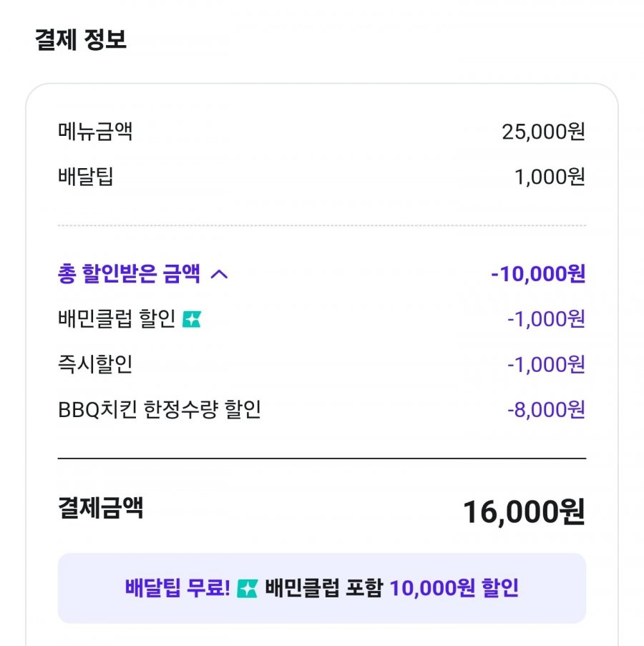
Task: Click the -8,000원 discount amount
Action: pos(546,409)
